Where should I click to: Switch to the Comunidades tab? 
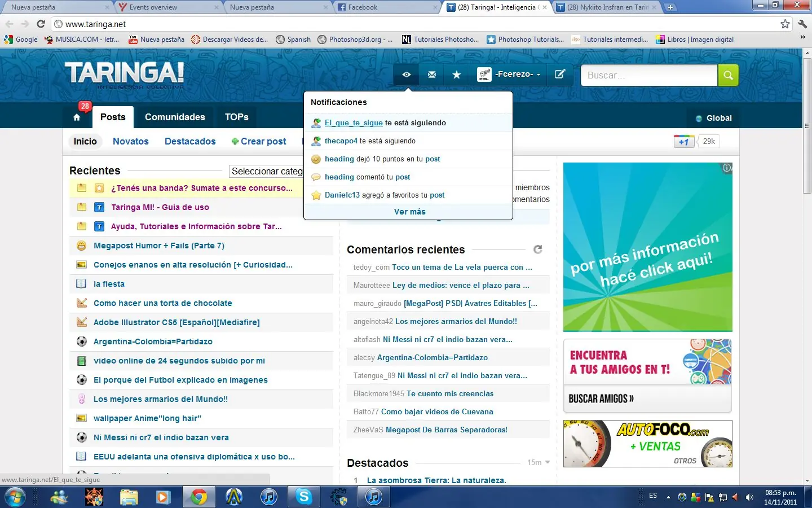(x=175, y=117)
